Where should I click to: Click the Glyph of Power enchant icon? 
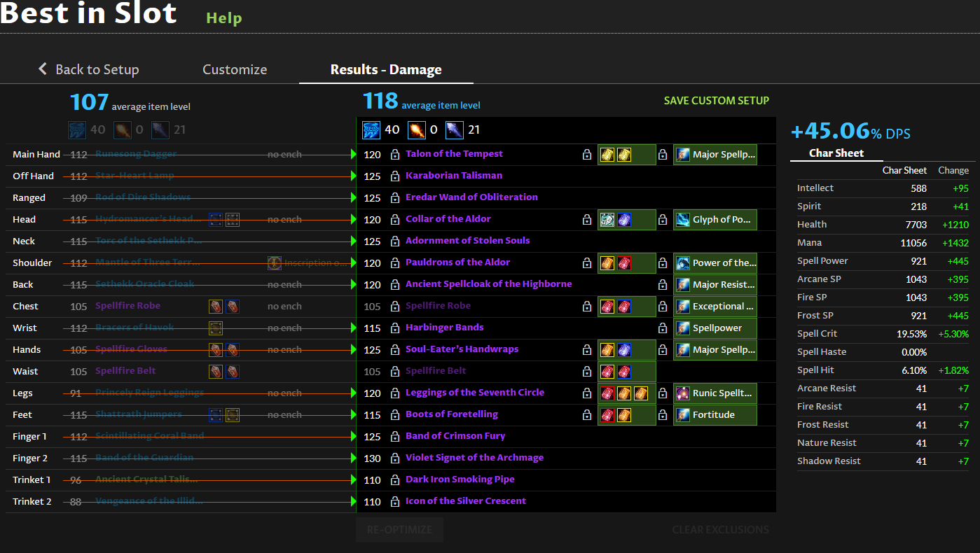coord(683,220)
